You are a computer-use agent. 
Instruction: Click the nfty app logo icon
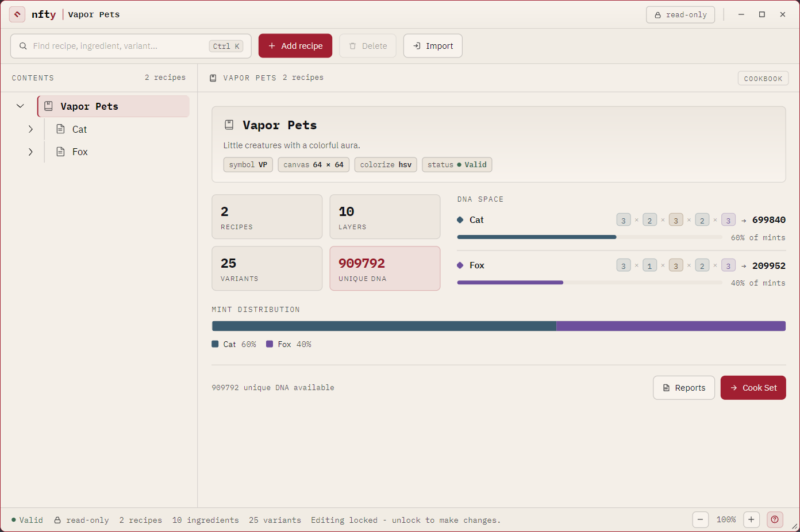(x=17, y=14)
